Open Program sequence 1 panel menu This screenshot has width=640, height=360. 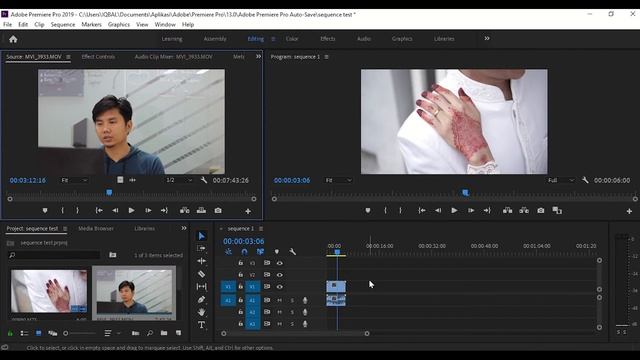click(x=327, y=57)
